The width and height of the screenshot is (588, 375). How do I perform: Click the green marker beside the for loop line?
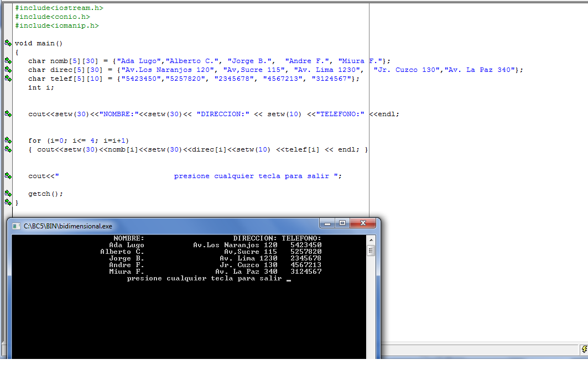7,140
